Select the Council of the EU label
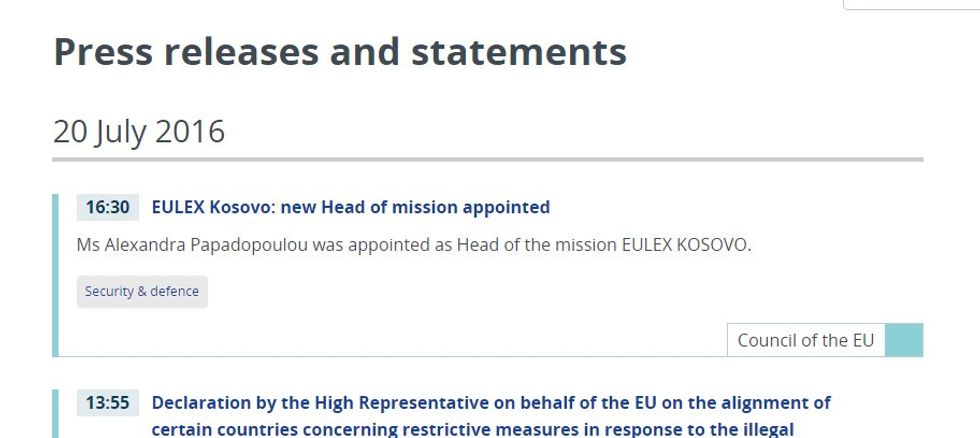Image resolution: width=980 pixels, height=438 pixels. (x=805, y=340)
